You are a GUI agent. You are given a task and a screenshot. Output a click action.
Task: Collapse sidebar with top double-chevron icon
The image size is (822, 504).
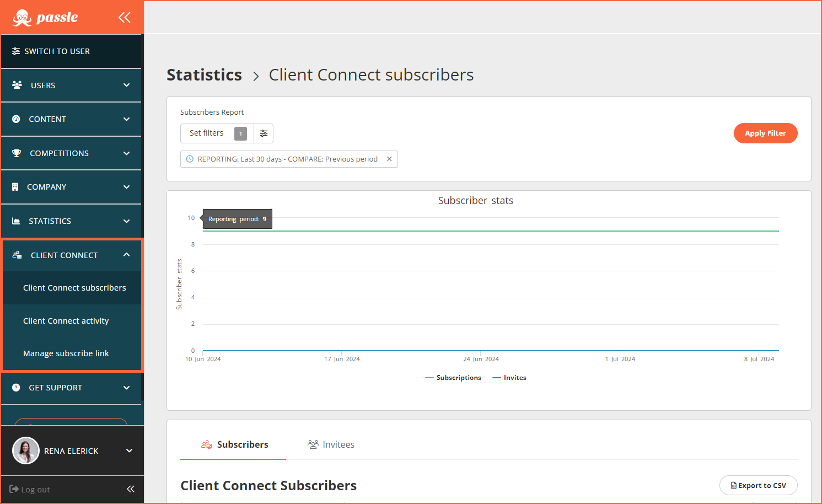125,18
